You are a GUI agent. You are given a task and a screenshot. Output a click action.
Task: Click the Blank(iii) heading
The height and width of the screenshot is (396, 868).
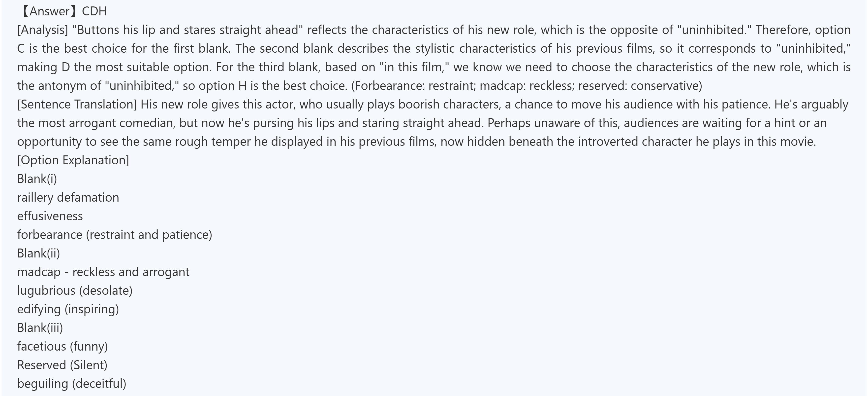click(x=40, y=328)
